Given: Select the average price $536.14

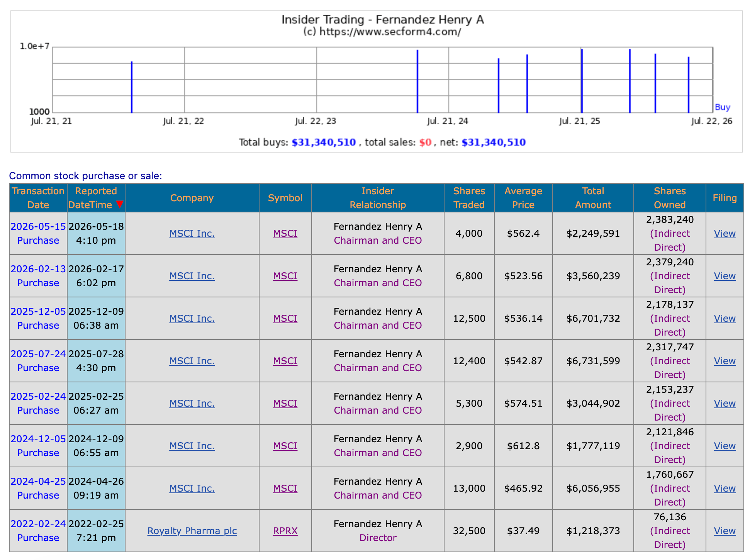Looking at the screenshot, I should (523, 318).
